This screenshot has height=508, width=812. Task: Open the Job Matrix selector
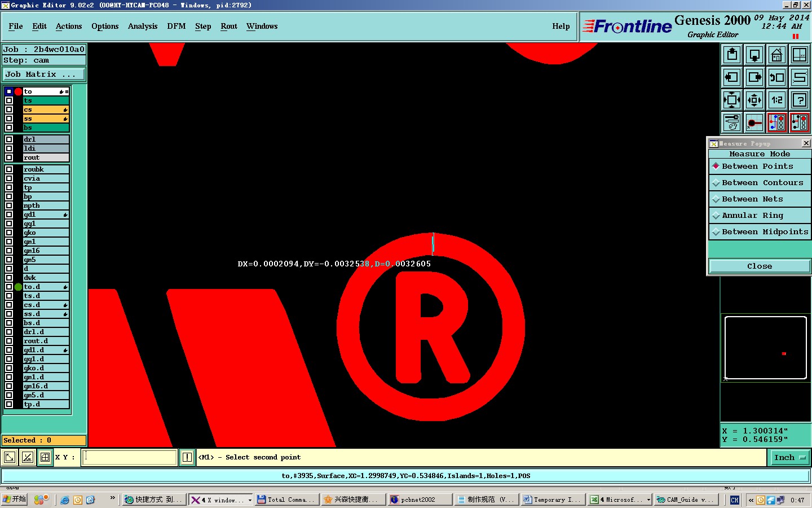tap(44, 75)
